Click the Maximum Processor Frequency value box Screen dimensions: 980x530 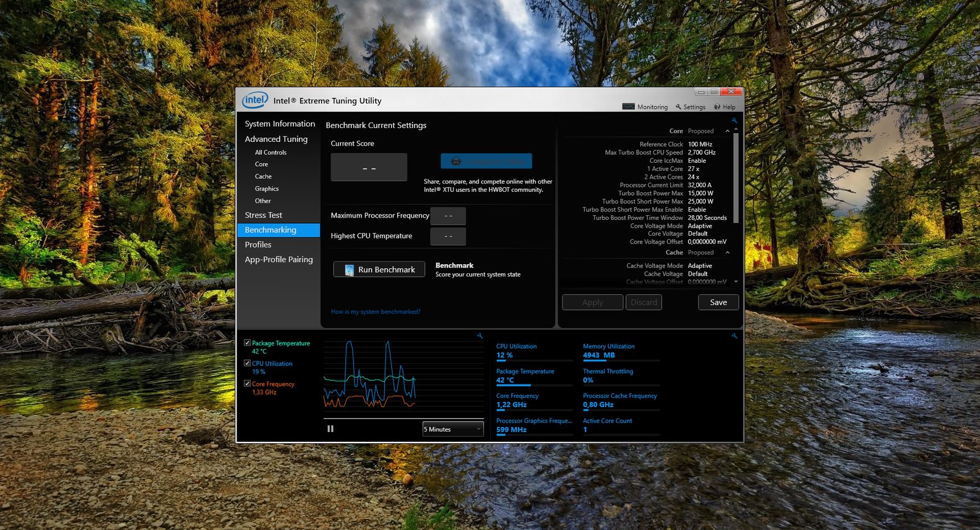click(x=448, y=216)
